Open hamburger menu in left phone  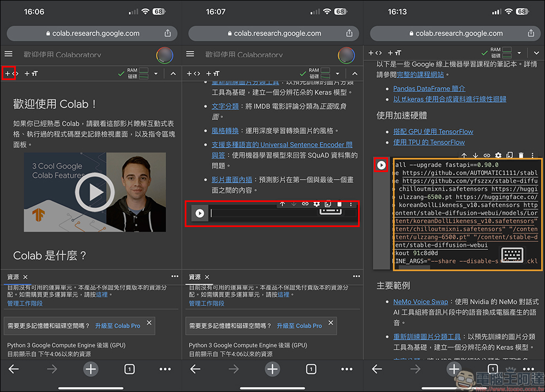pyautogui.click(x=9, y=54)
